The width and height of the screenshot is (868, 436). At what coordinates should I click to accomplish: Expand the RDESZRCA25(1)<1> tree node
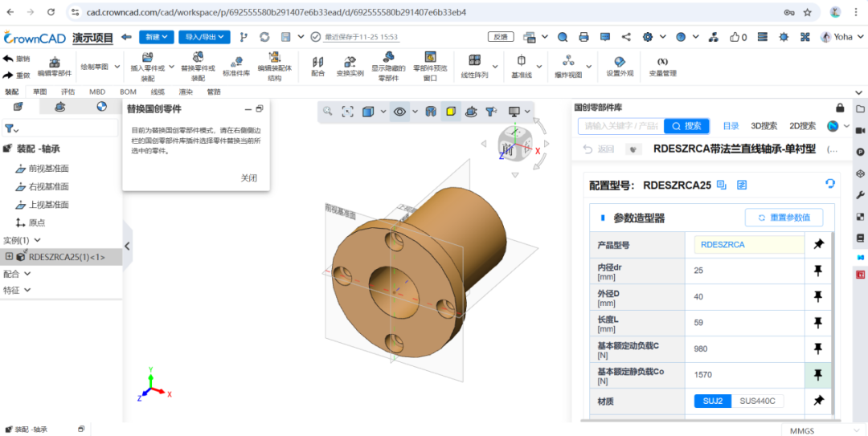tap(8, 256)
